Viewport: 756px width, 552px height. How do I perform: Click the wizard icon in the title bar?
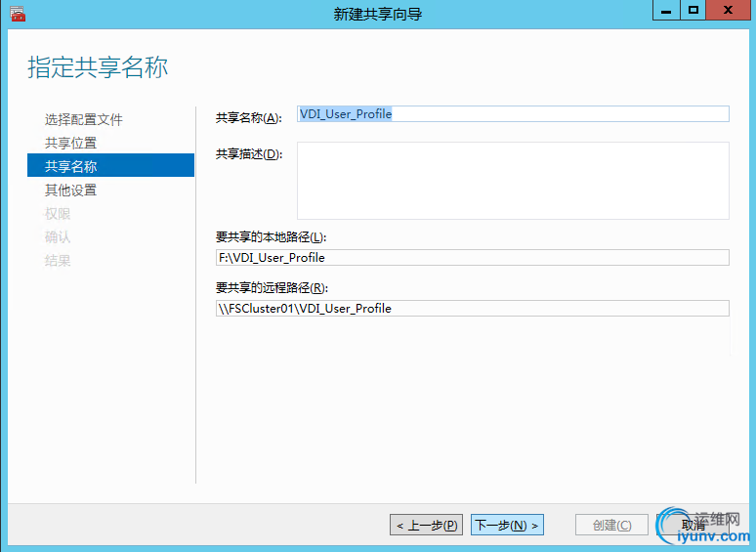tap(18, 14)
